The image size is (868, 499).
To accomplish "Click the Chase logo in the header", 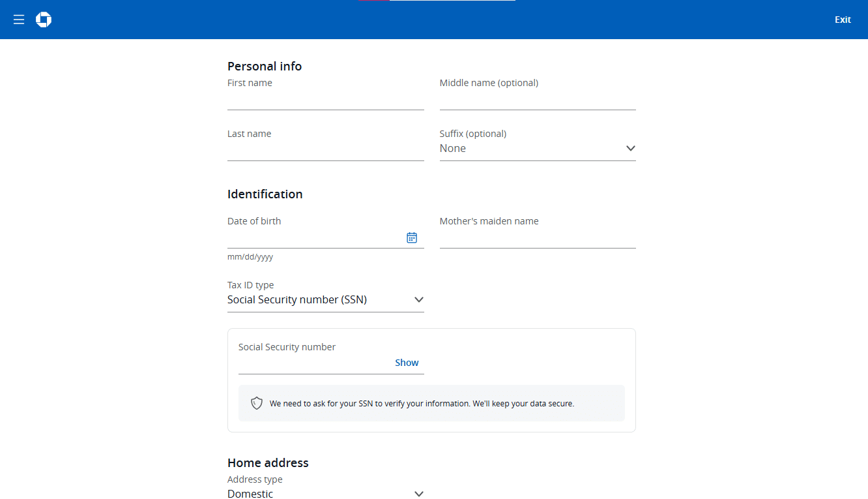I will tap(43, 20).
